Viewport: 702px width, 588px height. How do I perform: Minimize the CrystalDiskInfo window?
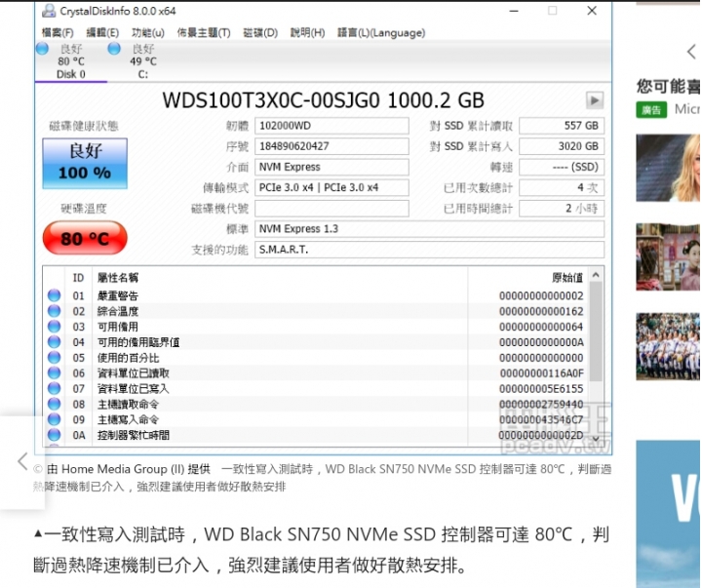click(514, 11)
